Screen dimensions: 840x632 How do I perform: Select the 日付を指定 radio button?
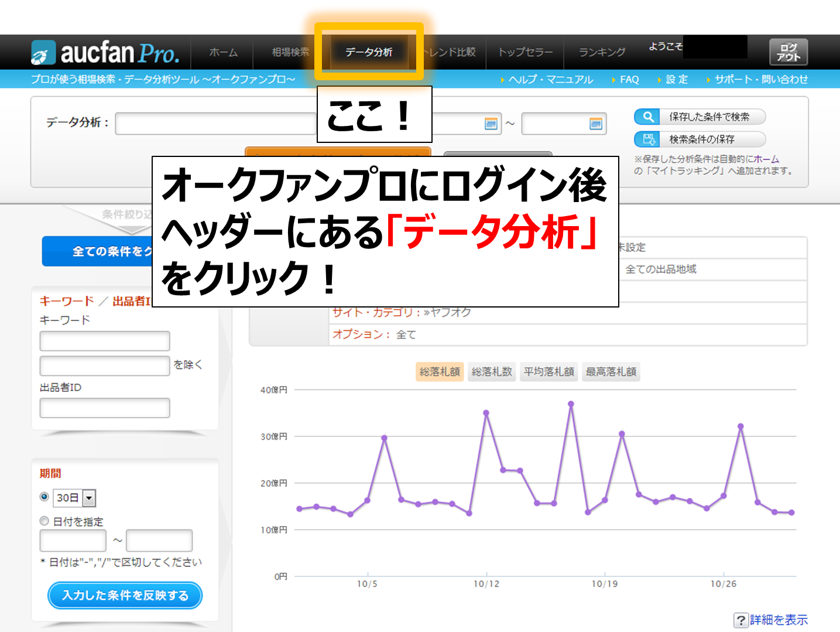44,521
